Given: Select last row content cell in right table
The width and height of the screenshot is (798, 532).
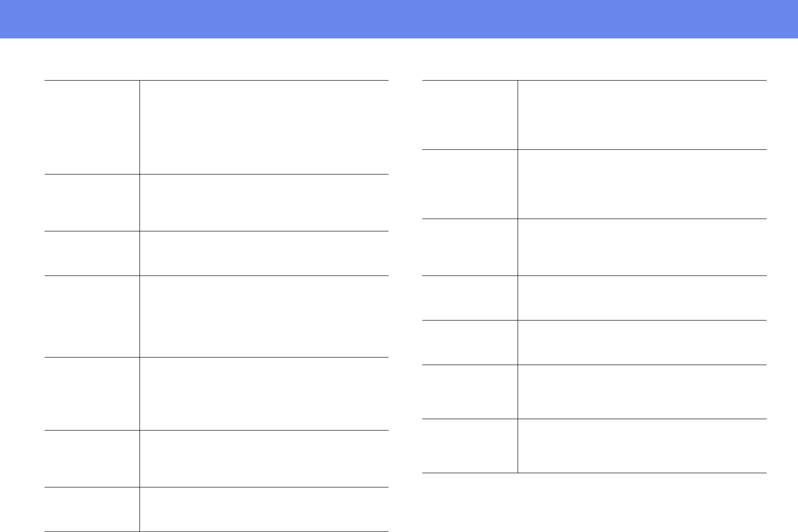Looking at the screenshot, I should click(642, 446).
